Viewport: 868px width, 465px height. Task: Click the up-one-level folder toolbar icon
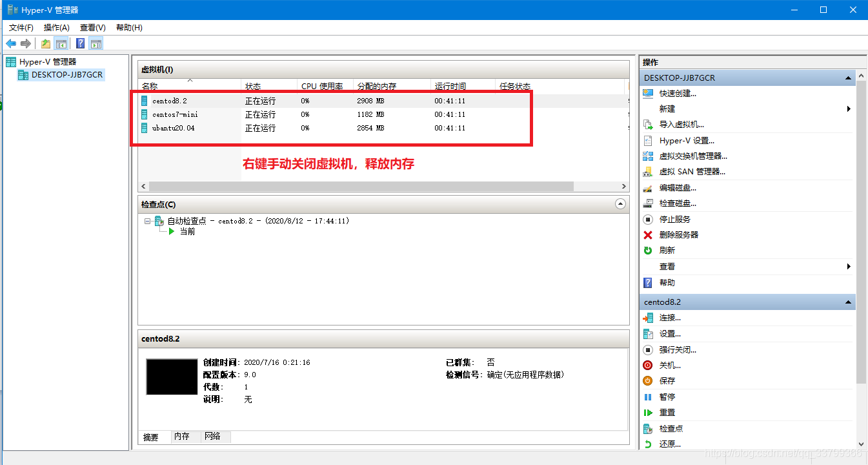[46, 43]
